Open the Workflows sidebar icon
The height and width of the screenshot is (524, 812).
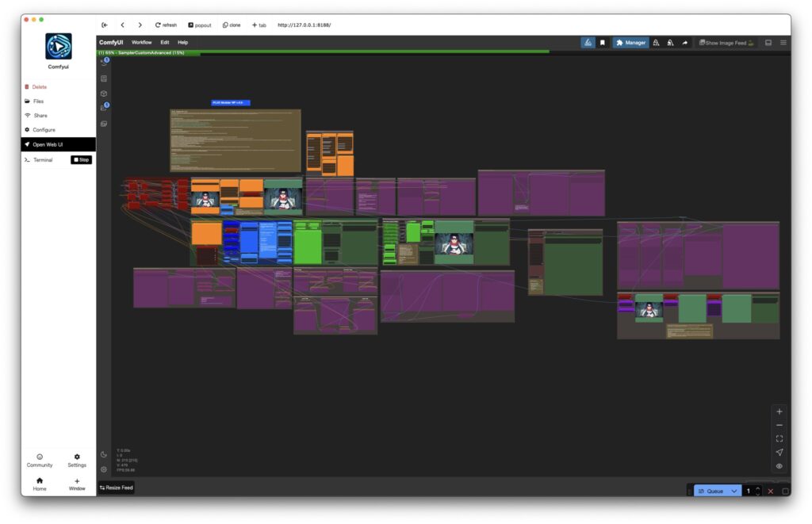pyautogui.click(x=104, y=109)
